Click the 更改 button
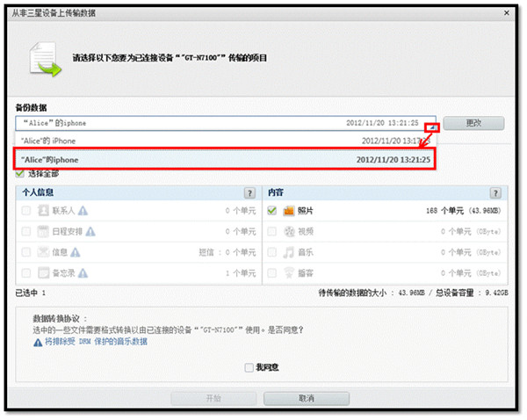This screenshot has width=527, height=420. point(473,123)
